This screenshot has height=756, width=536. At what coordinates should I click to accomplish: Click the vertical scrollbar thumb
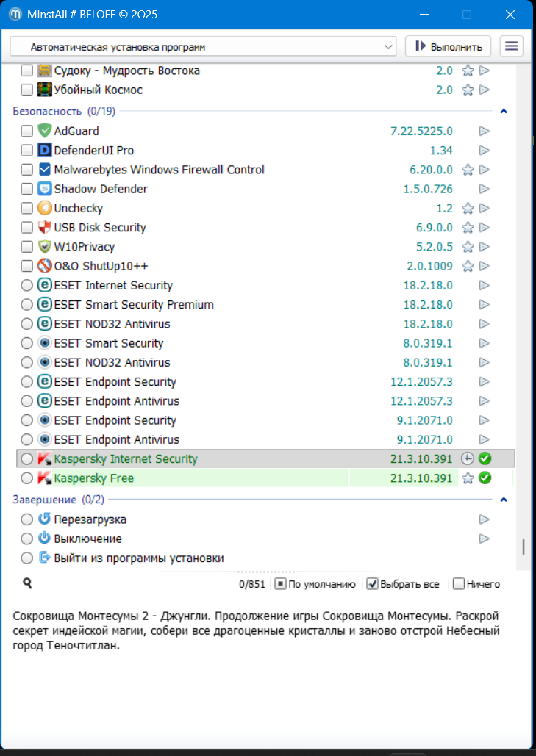(524, 547)
